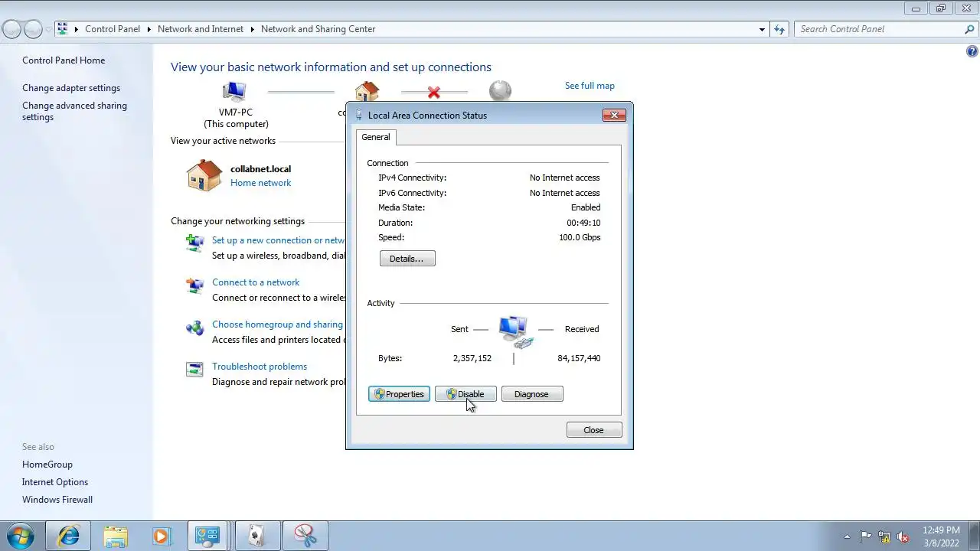
Task: Open recent pages dropdown beside Forward button
Action: [x=48, y=29]
